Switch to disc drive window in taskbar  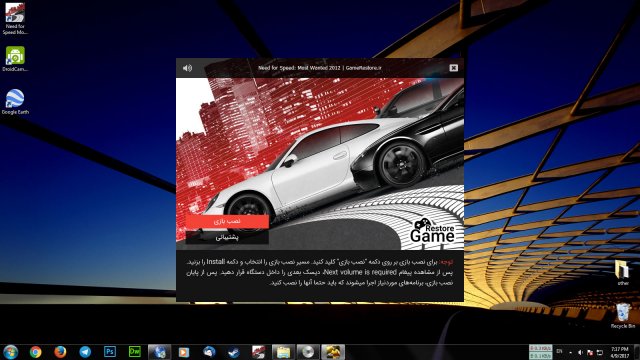coord(308,352)
